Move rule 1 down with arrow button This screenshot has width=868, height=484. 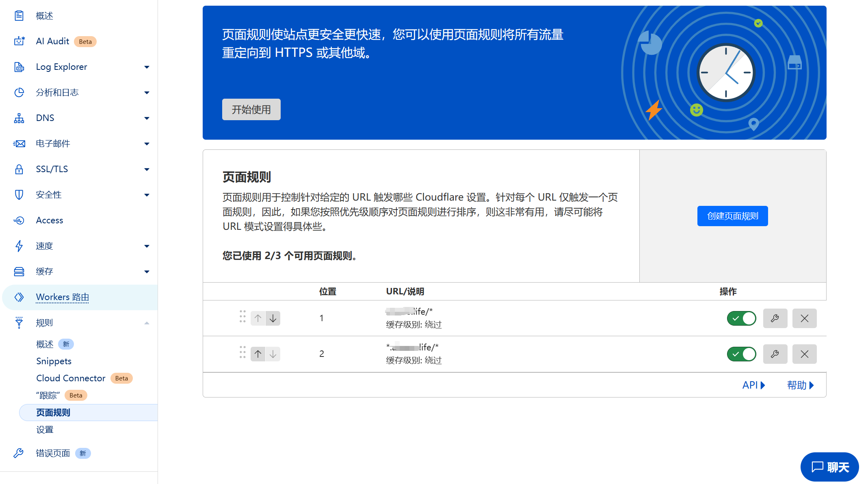(273, 318)
